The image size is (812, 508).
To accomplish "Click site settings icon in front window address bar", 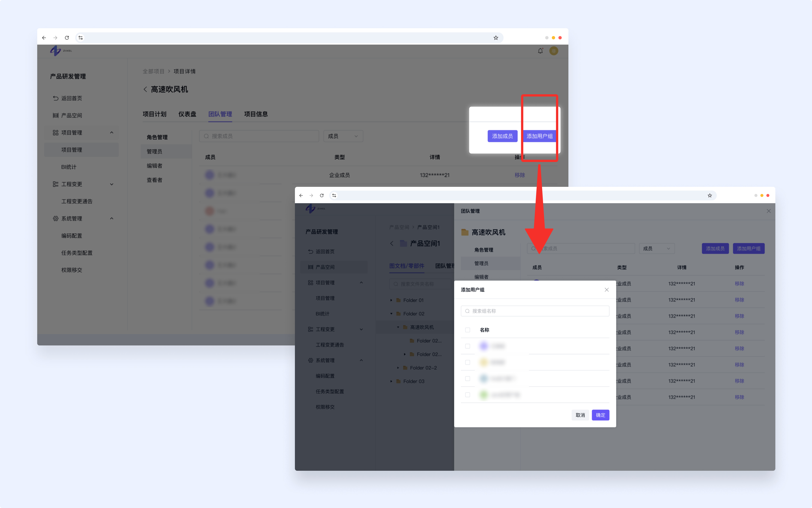I will click(x=334, y=195).
